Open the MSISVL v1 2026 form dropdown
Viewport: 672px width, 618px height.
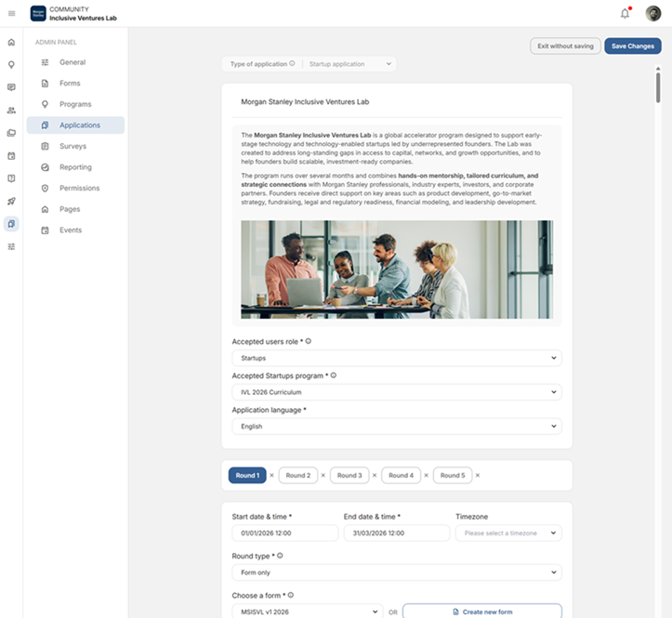(x=308, y=611)
